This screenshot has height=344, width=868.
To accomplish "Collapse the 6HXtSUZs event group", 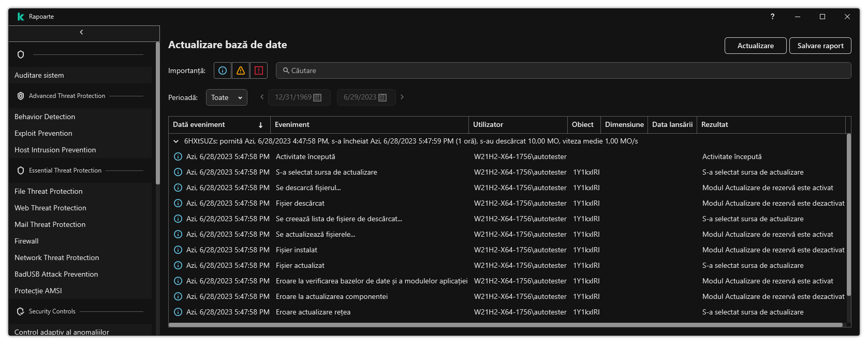I will point(176,141).
